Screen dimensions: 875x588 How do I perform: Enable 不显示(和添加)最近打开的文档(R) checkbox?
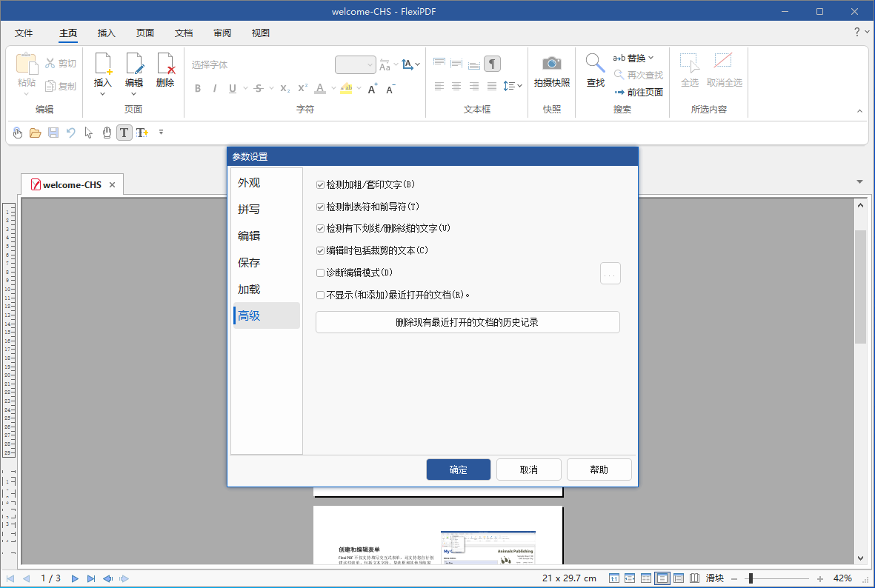(x=320, y=295)
